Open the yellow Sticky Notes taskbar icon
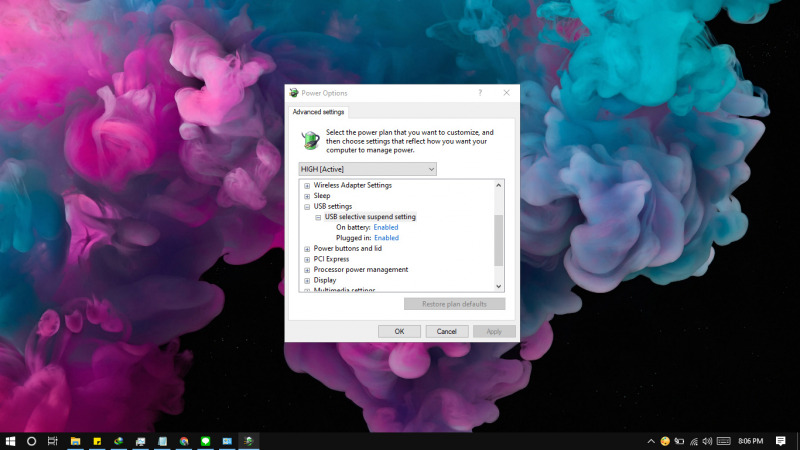 click(97, 441)
